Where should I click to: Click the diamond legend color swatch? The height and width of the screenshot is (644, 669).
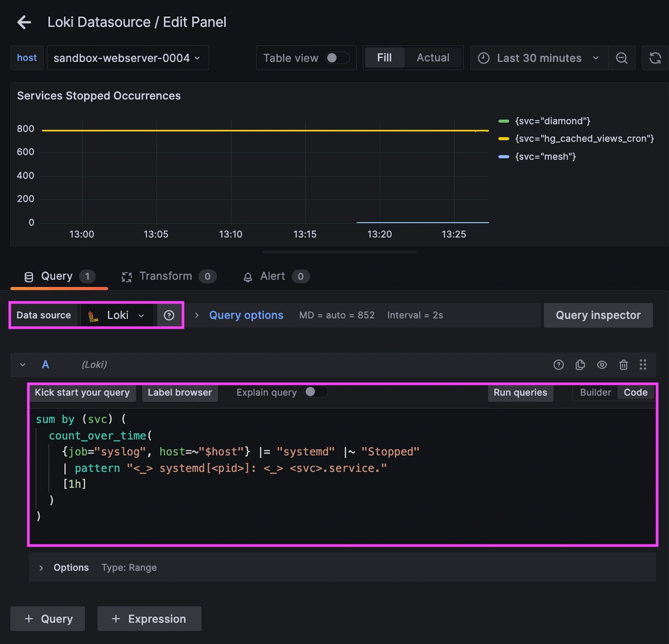[x=504, y=121]
